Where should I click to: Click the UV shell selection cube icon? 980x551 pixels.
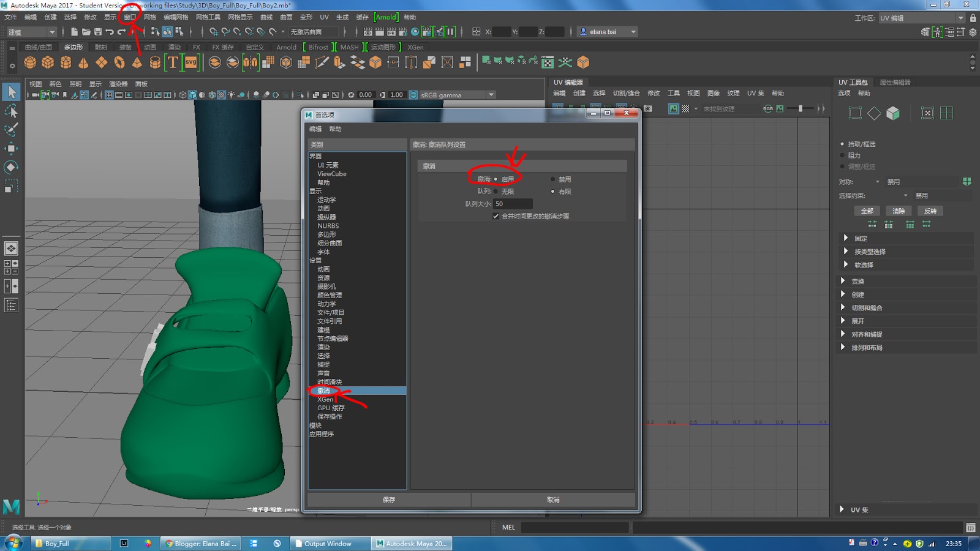[x=893, y=113]
